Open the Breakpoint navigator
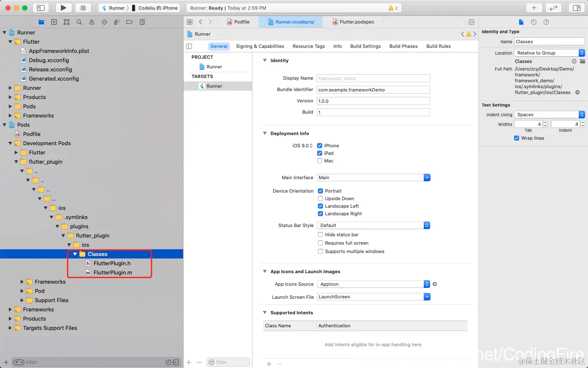This screenshot has height=368, width=588. (x=129, y=22)
